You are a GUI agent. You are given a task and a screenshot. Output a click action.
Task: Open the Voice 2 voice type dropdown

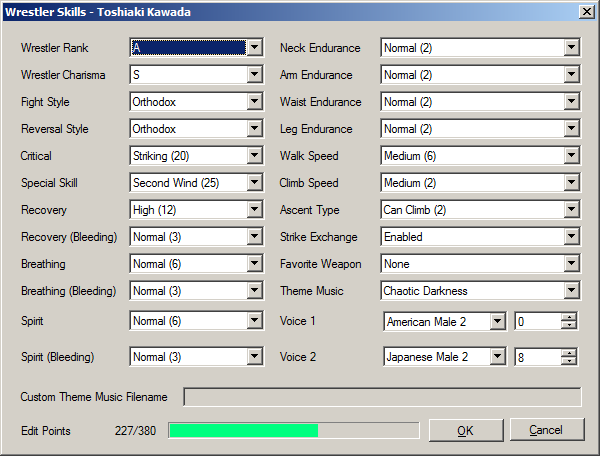[x=497, y=357]
